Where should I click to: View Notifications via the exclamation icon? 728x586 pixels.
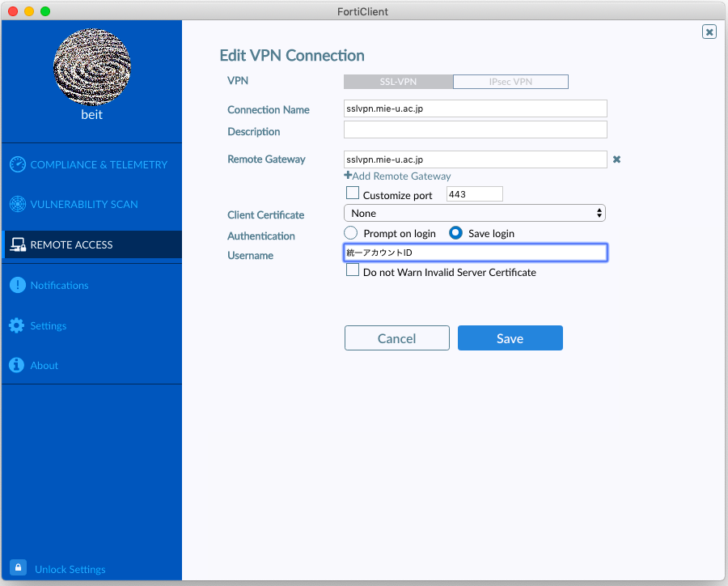pos(18,285)
